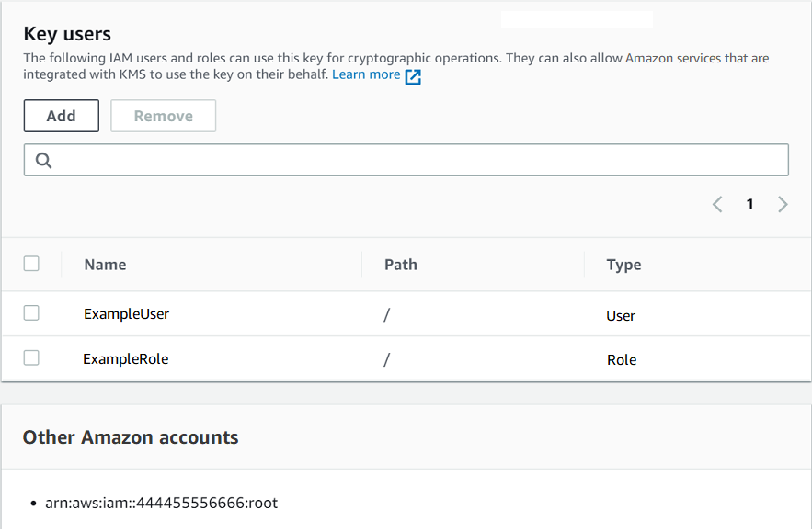Open the Learn more link

click(x=366, y=74)
